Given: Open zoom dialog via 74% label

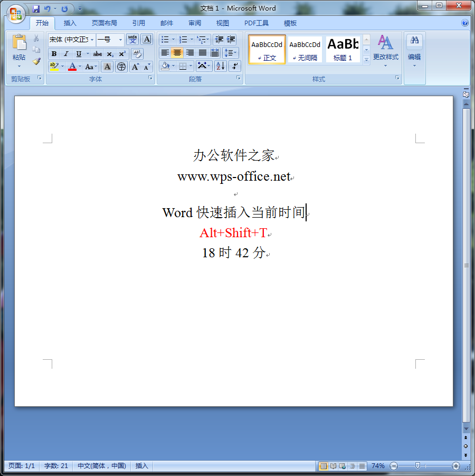Looking at the screenshot, I should [x=378, y=465].
